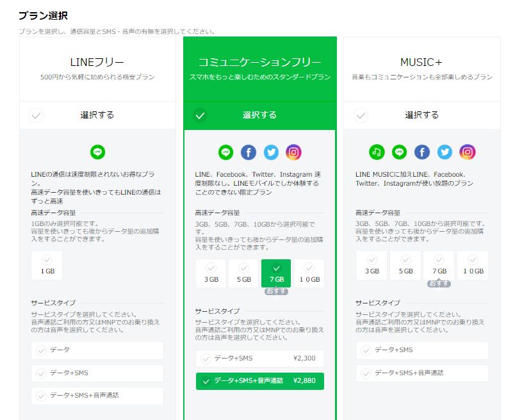Screen dimensions: 531x420
Task: Choose 3GB in コミュニケーションフリー plan
Action: [211, 273]
